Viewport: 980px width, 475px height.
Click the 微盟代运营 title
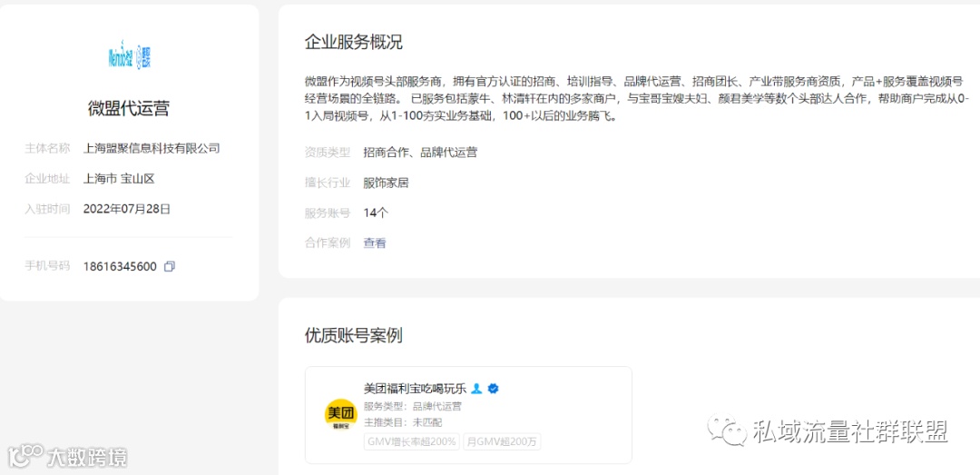tap(129, 108)
